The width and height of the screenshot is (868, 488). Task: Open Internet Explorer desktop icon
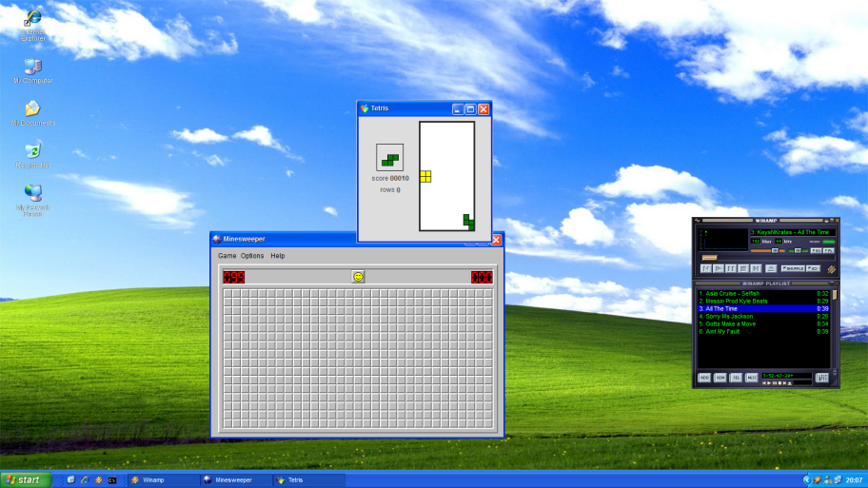click(33, 25)
